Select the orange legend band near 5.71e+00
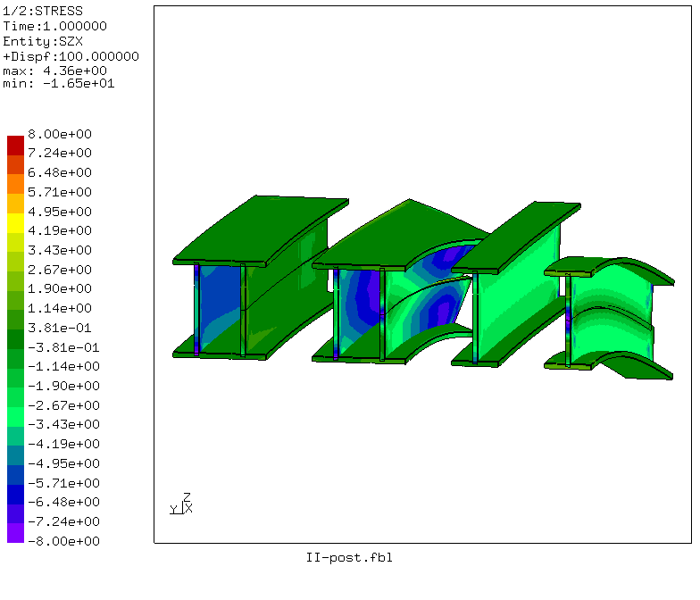 pyautogui.click(x=16, y=184)
